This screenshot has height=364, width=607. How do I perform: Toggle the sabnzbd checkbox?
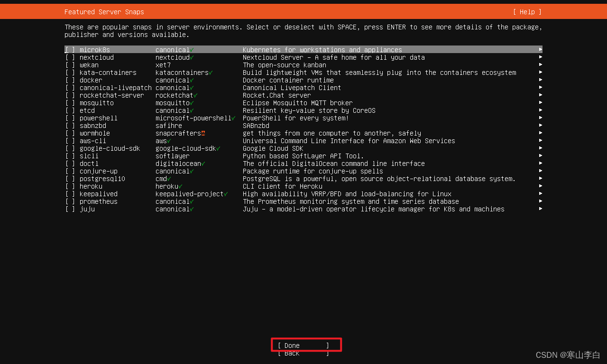click(x=70, y=126)
